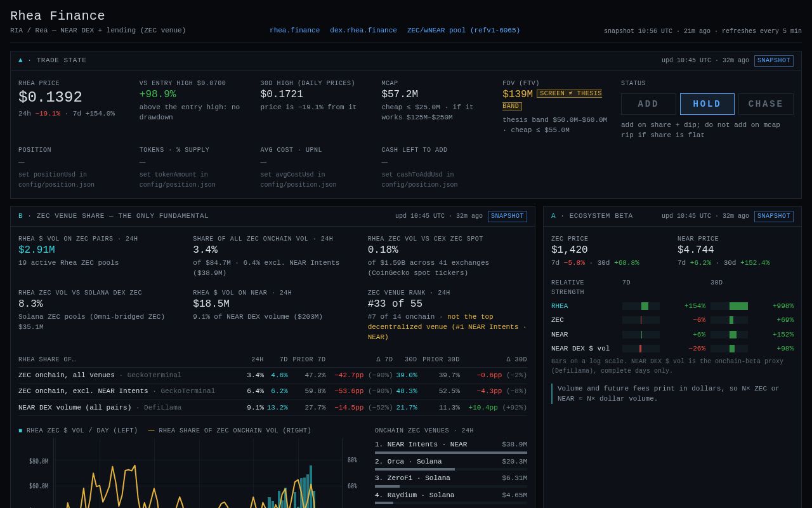Click the 'ZEC onchain, all venues' table row label
The image size is (812, 508).
click(x=67, y=375)
